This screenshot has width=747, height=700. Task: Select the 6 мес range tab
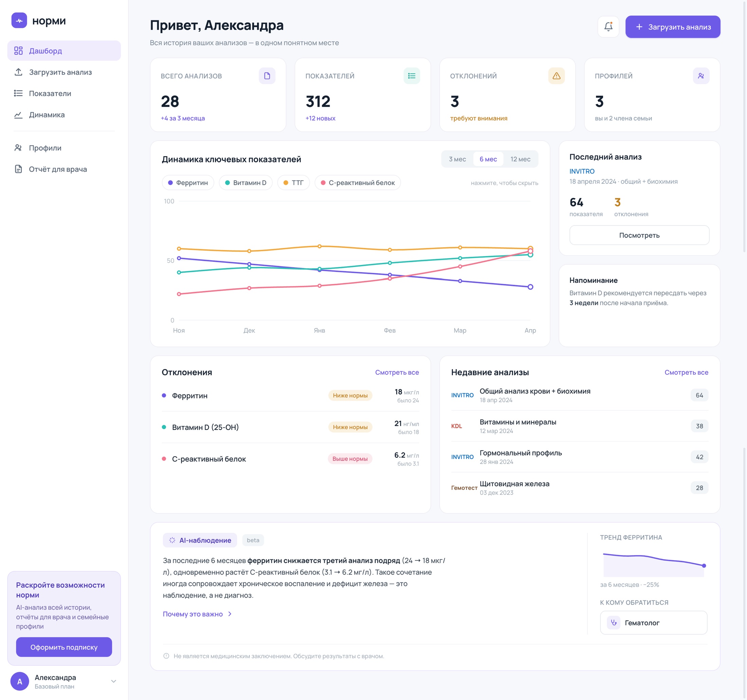point(488,159)
